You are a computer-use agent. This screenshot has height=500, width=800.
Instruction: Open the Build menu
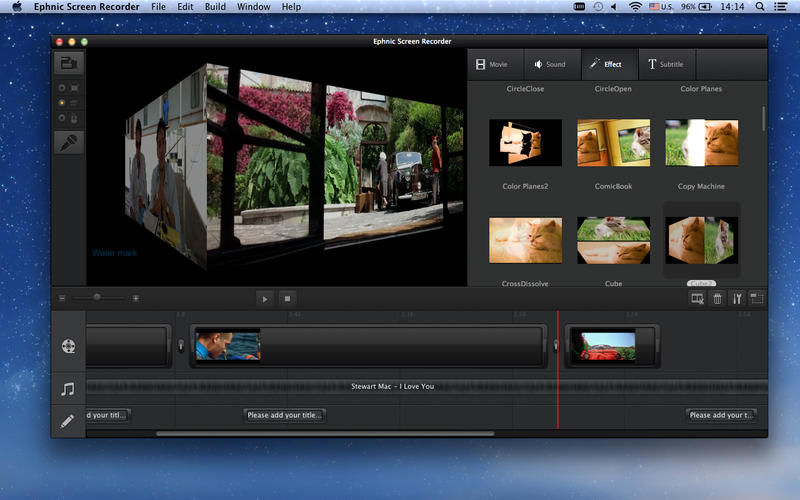(x=215, y=7)
